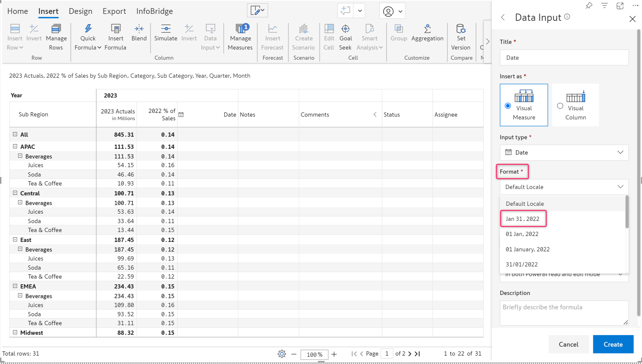This screenshot has height=364, width=642.
Task: Open table settings gear in footer
Action: (x=282, y=354)
